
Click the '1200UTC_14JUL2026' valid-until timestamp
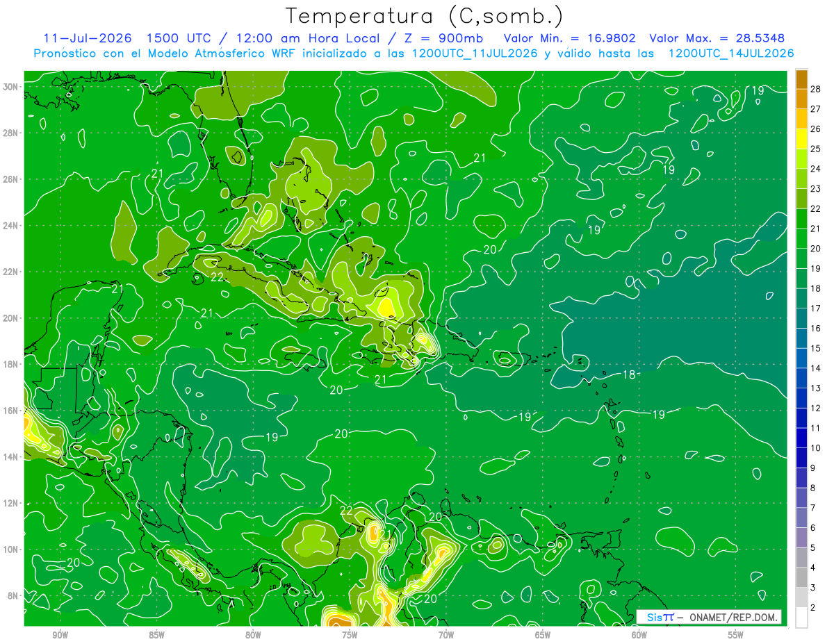(x=730, y=53)
